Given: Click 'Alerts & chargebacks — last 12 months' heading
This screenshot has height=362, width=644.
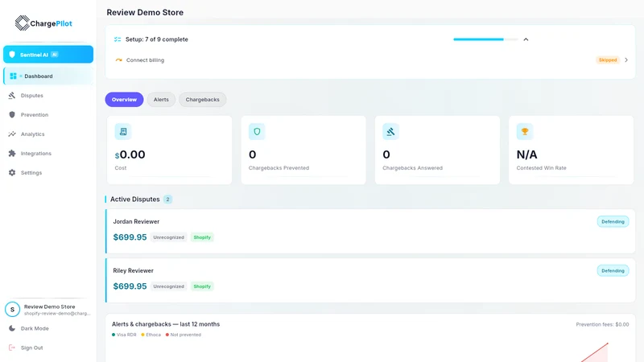Looking at the screenshot, I should [166, 324].
